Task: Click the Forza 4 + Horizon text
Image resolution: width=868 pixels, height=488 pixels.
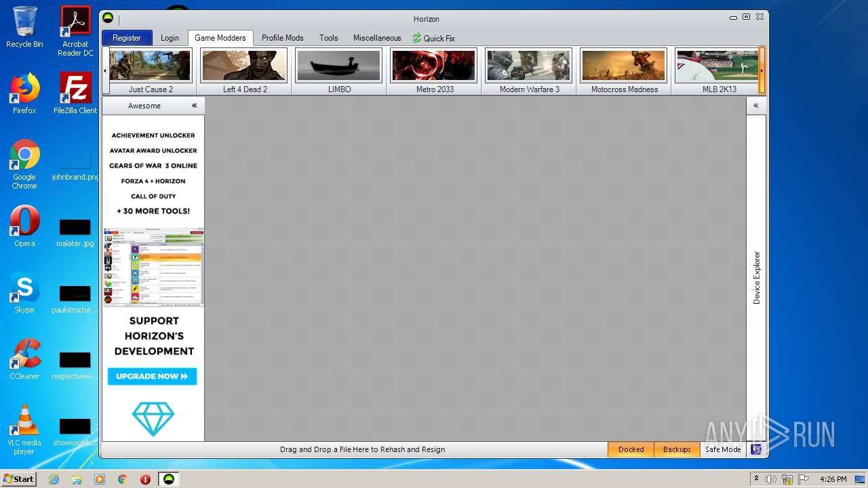Action: [153, 181]
